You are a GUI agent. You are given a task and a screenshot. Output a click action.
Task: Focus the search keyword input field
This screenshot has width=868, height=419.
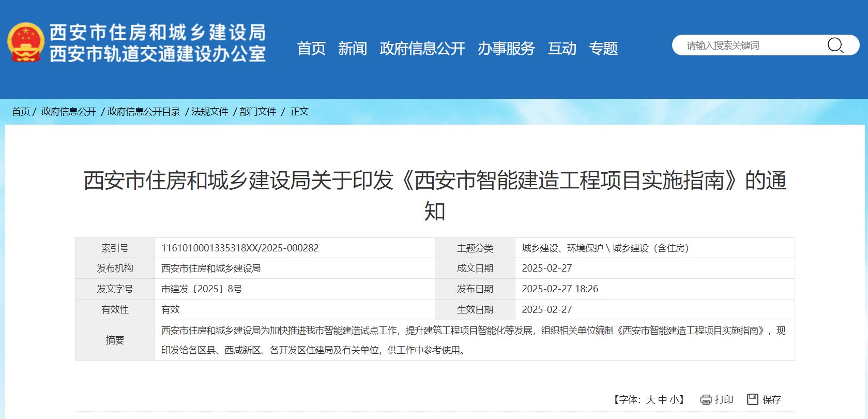[x=752, y=46]
